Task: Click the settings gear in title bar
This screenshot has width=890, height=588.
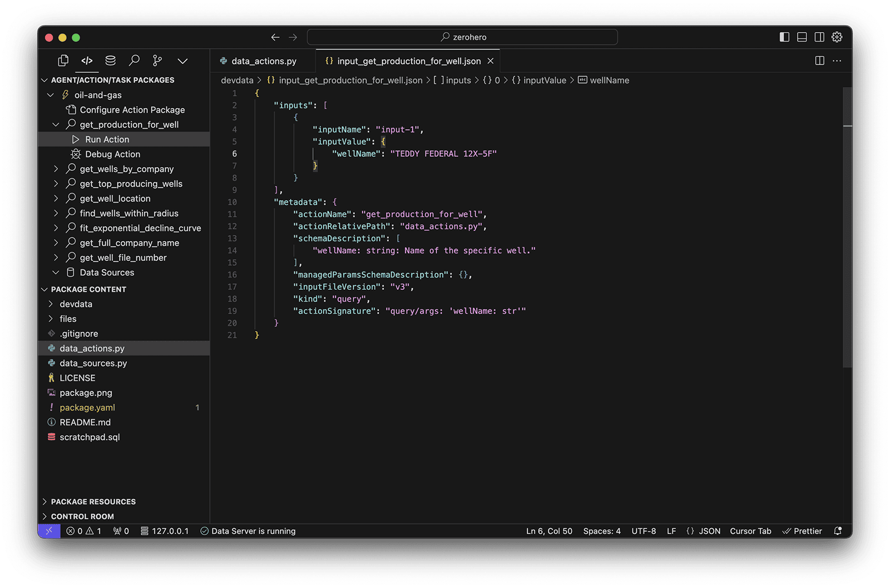Action: click(x=837, y=37)
